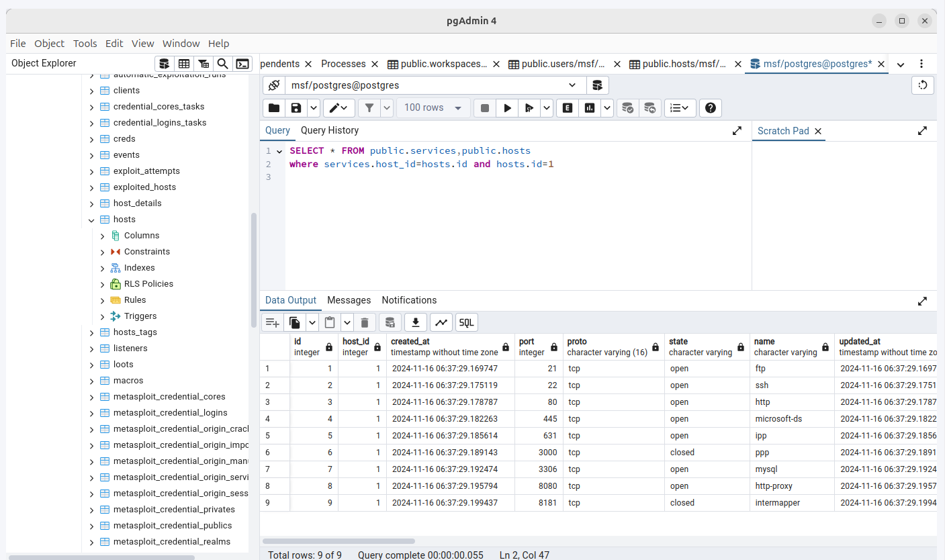Open the Tools menu
Screen dimensions: 945x560
85,43
